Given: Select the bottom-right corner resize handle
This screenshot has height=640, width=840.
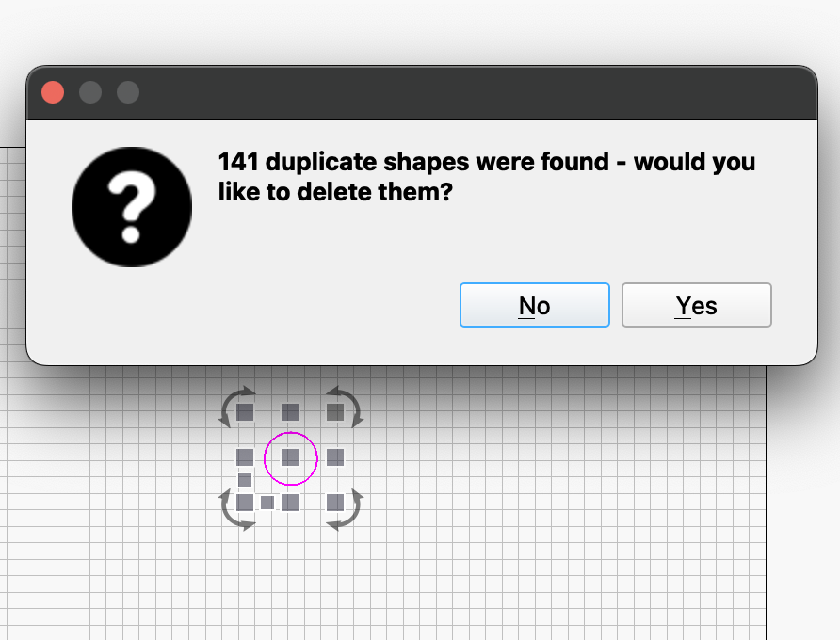Looking at the screenshot, I should click(334, 503).
